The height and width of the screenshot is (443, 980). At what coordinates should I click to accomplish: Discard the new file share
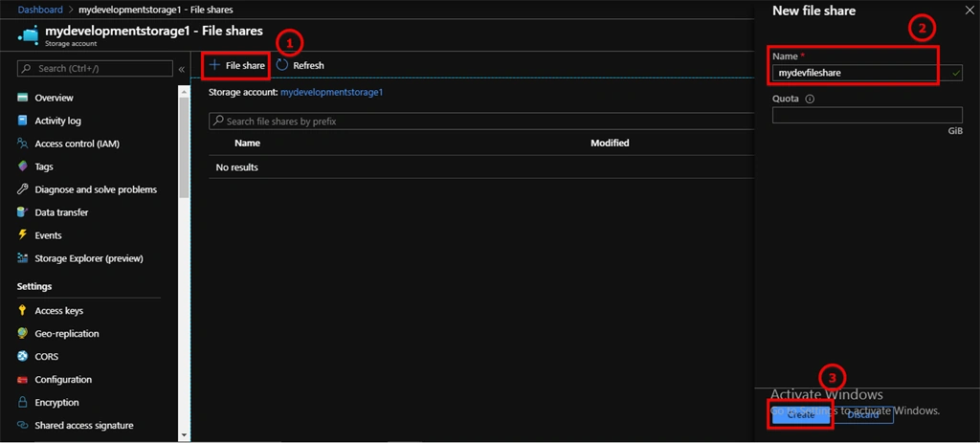click(x=863, y=414)
